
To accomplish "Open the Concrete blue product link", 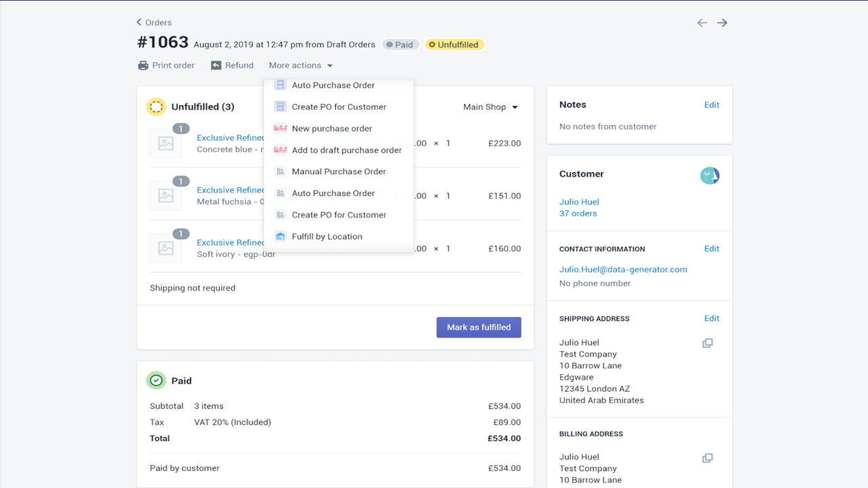I will [x=231, y=138].
